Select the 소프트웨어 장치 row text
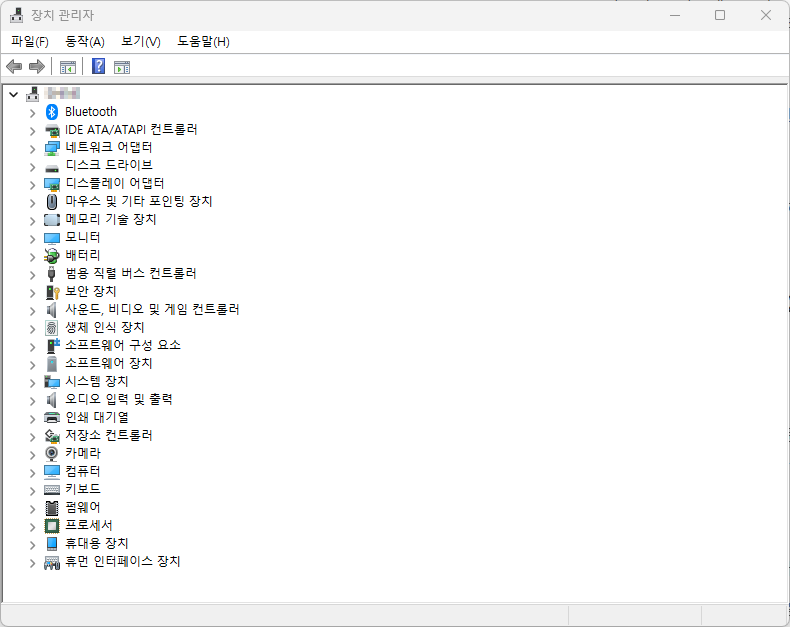The height and width of the screenshot is (627, 790). pyautogui.click(x=109, y=363)
